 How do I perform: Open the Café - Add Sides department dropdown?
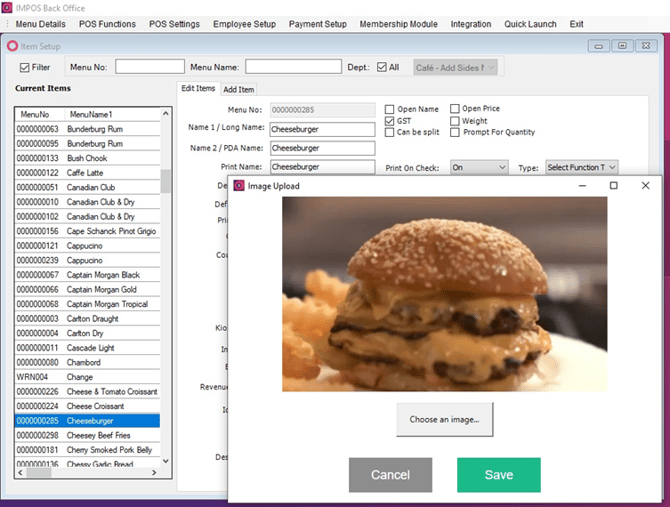(x=455, y=67)
